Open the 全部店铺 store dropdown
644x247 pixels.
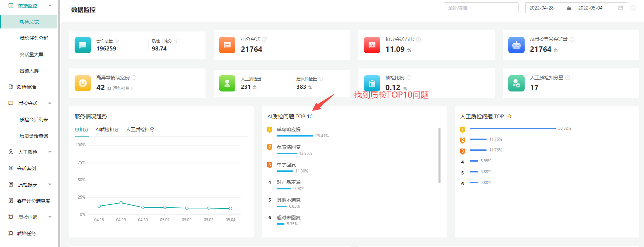(481, 8)
